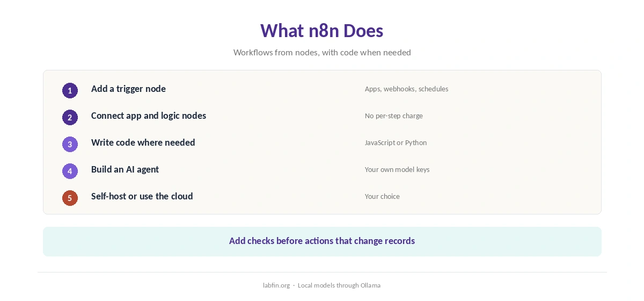Select 'Self-host or use the cloud' text
The height and width of the screenshot is (301, 644).
[142, 196]
